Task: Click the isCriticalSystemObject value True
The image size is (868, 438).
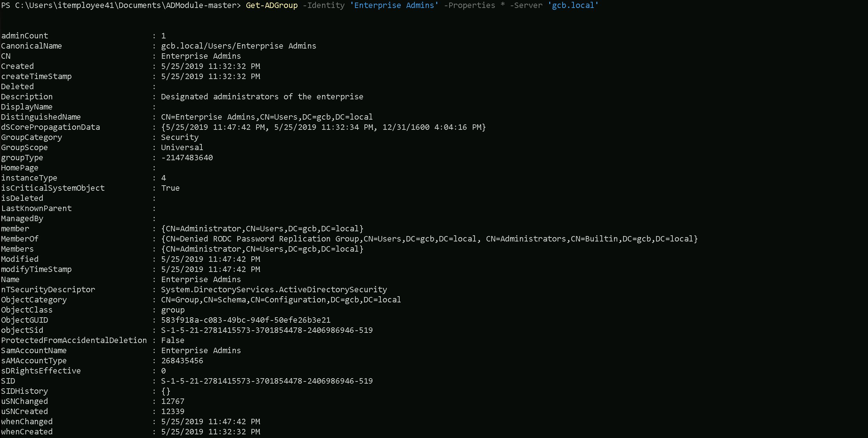Action: coord(170,188)
